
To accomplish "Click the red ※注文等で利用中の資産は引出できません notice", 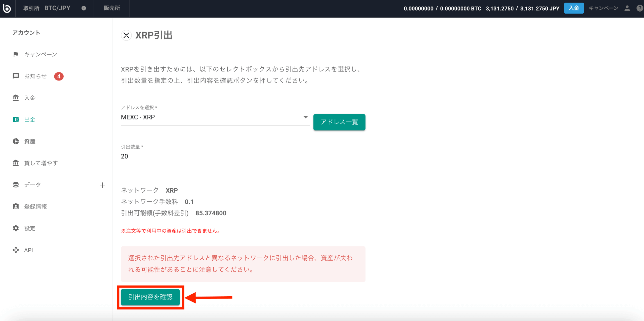I will point(171,231).
